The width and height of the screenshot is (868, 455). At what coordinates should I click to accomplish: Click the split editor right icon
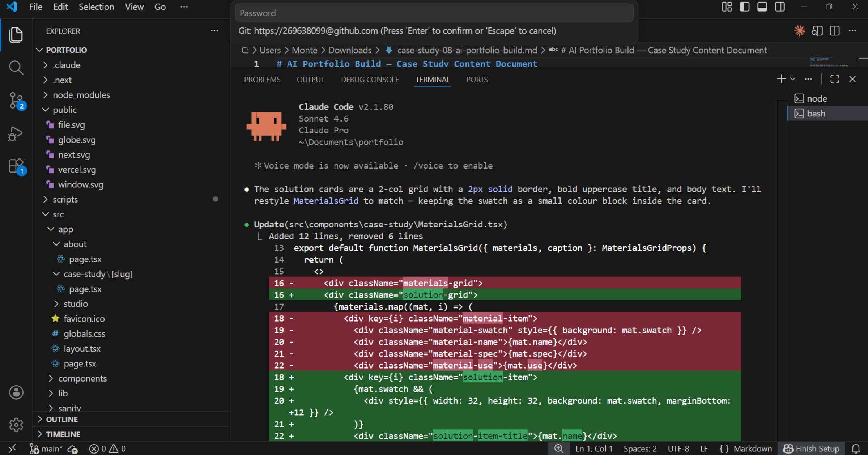click(x=835, y=31)
